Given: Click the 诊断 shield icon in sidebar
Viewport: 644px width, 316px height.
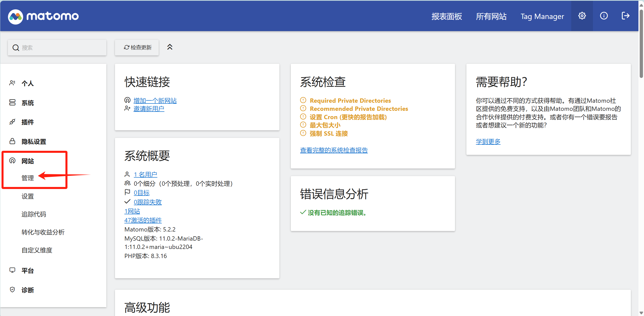Looking at the screenshot, I should click(12, 290).
